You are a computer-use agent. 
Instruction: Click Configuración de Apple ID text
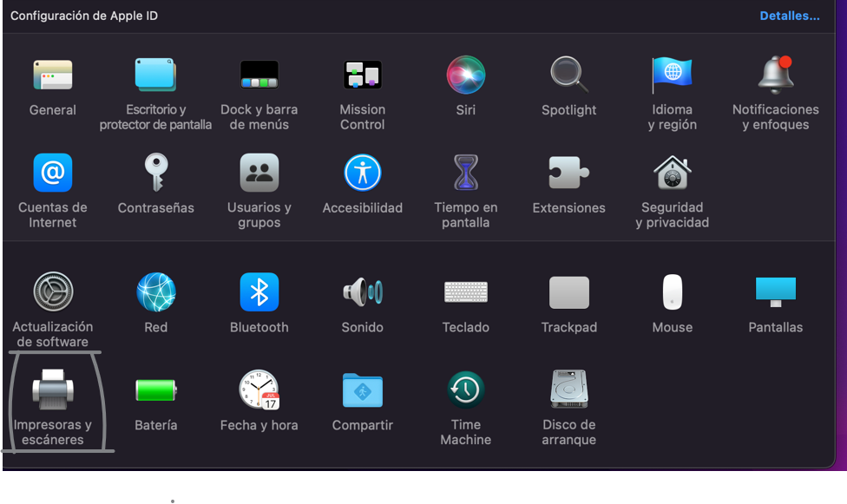click(x=84, y=16)
